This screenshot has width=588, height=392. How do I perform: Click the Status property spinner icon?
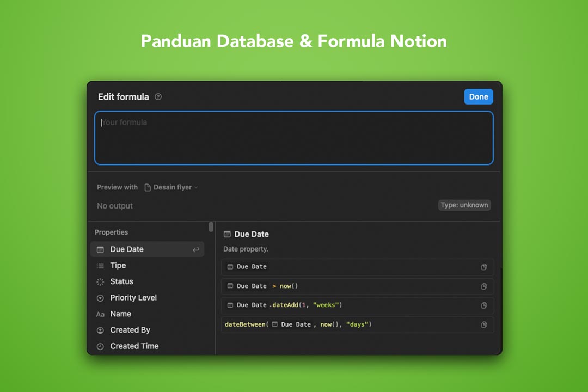click(100, 282)
